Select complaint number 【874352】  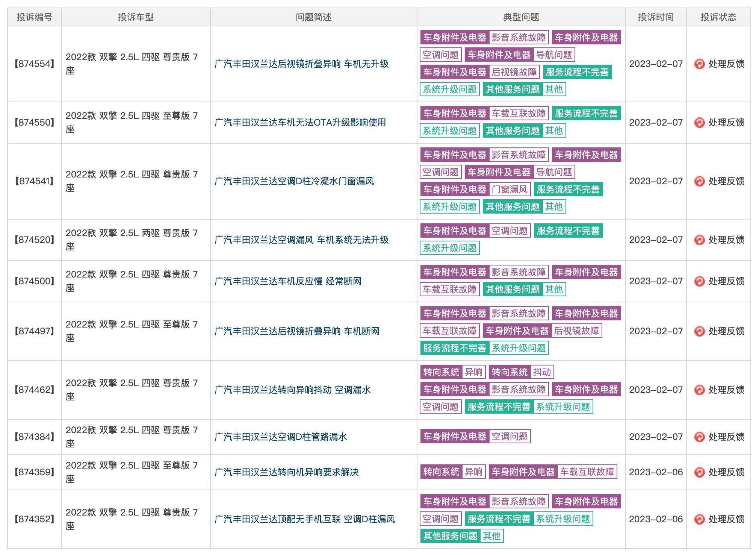(x=35, y=519)
